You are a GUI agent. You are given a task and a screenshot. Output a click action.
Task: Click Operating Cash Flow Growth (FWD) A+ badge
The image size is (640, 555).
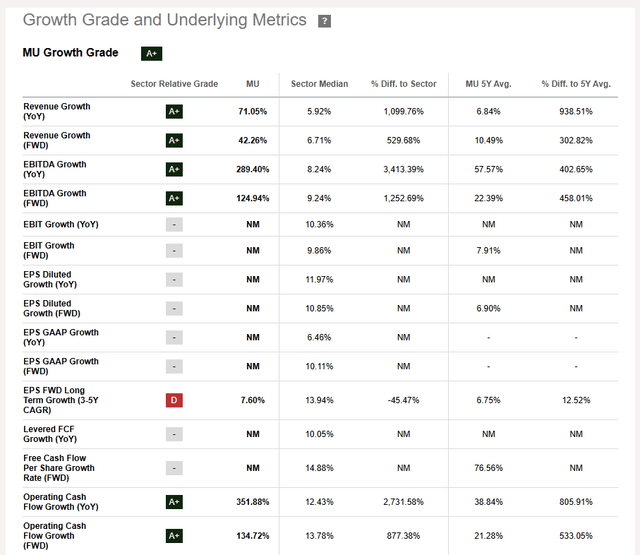[x=174, y=536]
